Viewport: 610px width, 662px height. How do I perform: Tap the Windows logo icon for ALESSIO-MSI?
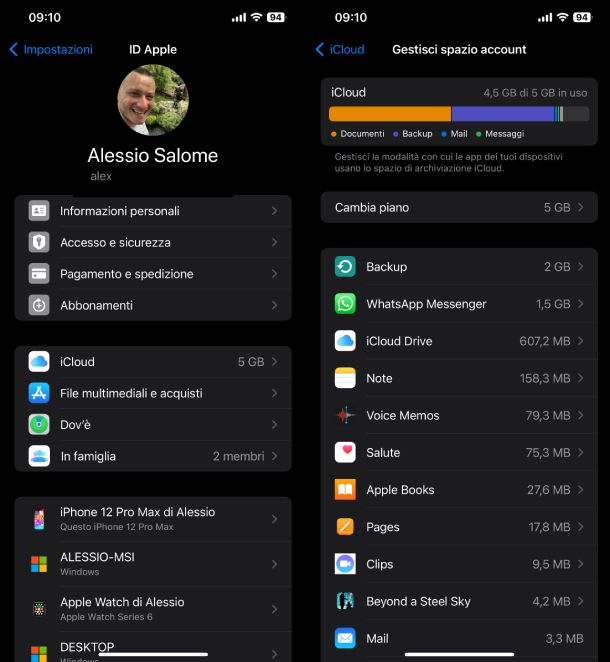[39, 564]
